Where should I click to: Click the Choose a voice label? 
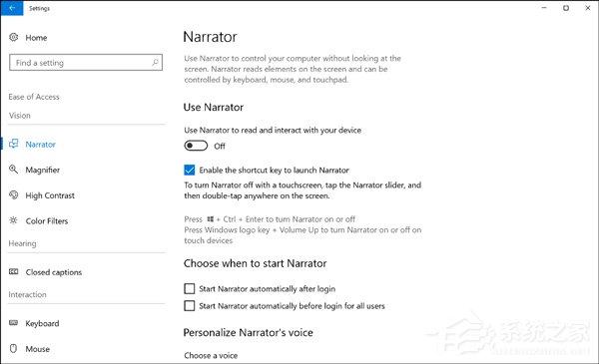point(211,355)
